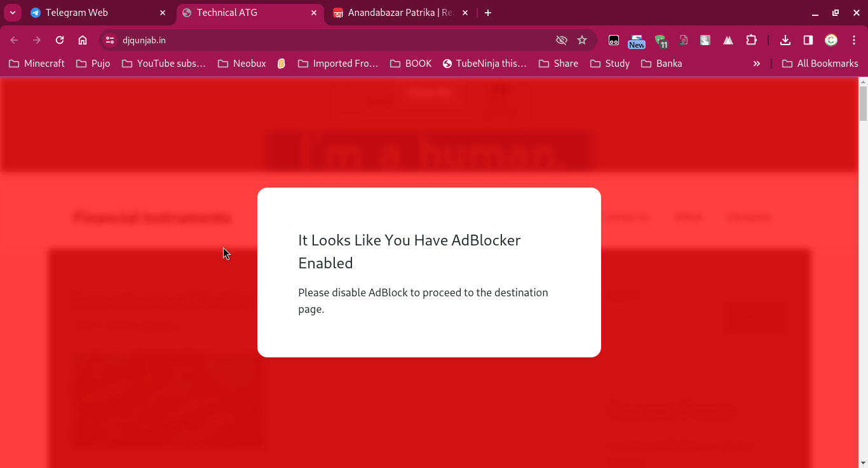Open the Minecraft bookmarks folder
Image resolution: width=868 pixels, height=468 pixels.
(x=37, y=64)
